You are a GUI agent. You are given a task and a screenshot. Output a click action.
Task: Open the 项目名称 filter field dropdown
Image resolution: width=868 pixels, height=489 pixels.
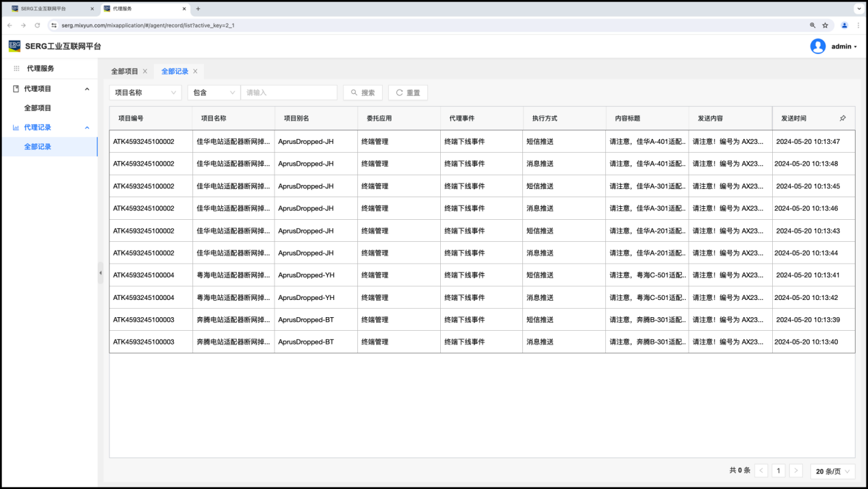(145, 92)
